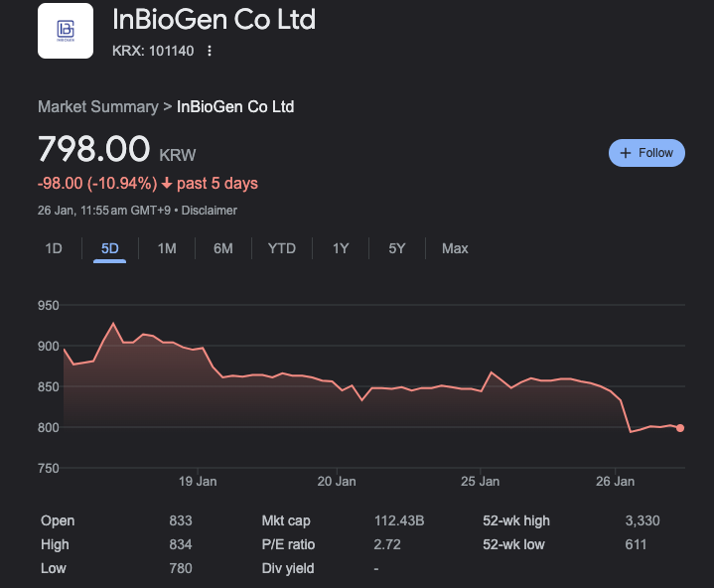Switch to the 1D chart range
This screenshot has height=588, width=714.
pyautogui.click(x=54, y=248)
